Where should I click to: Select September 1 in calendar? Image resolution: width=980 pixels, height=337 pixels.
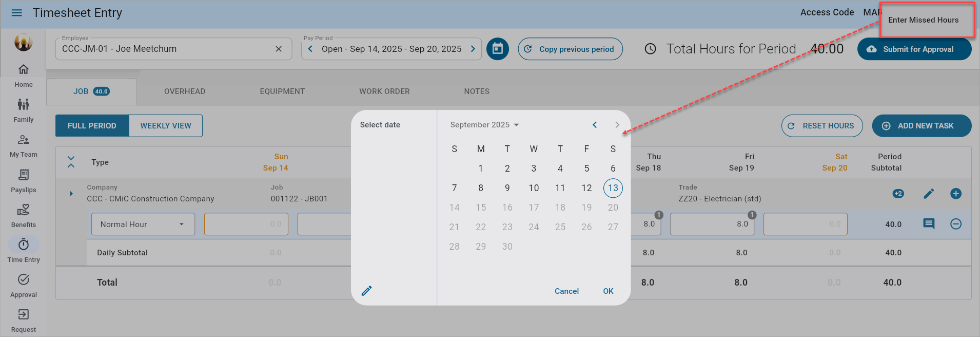pos(481,168)
